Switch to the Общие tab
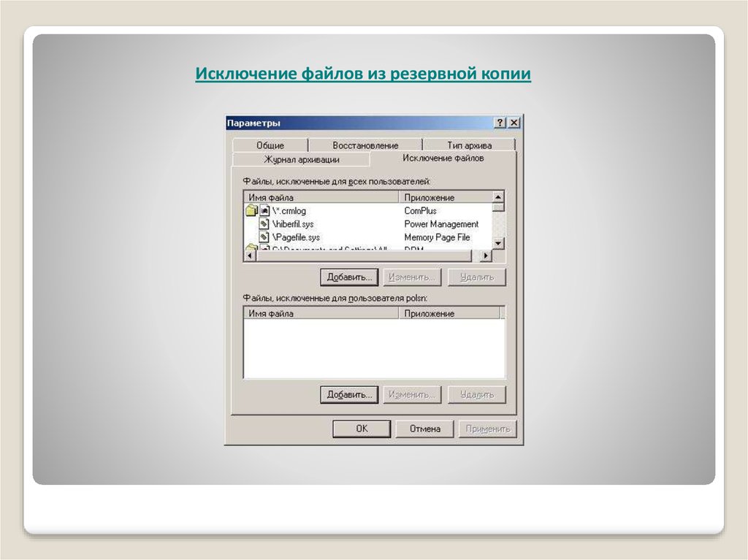 coord(270,145)
